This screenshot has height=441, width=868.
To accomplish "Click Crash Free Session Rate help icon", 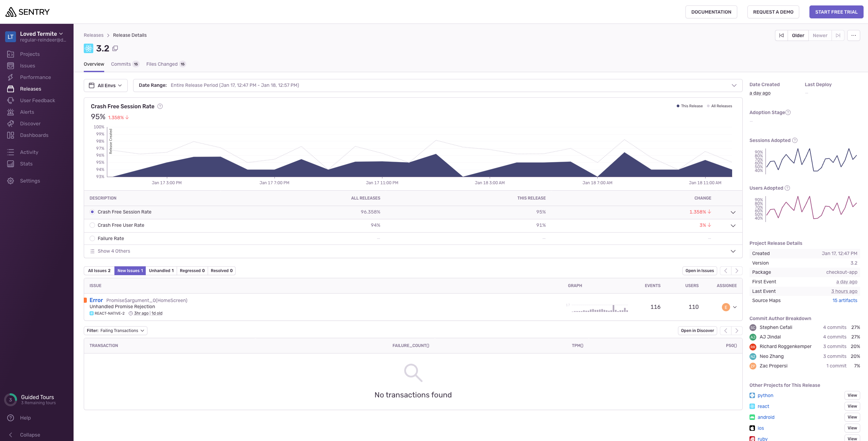I will point(160,106).
